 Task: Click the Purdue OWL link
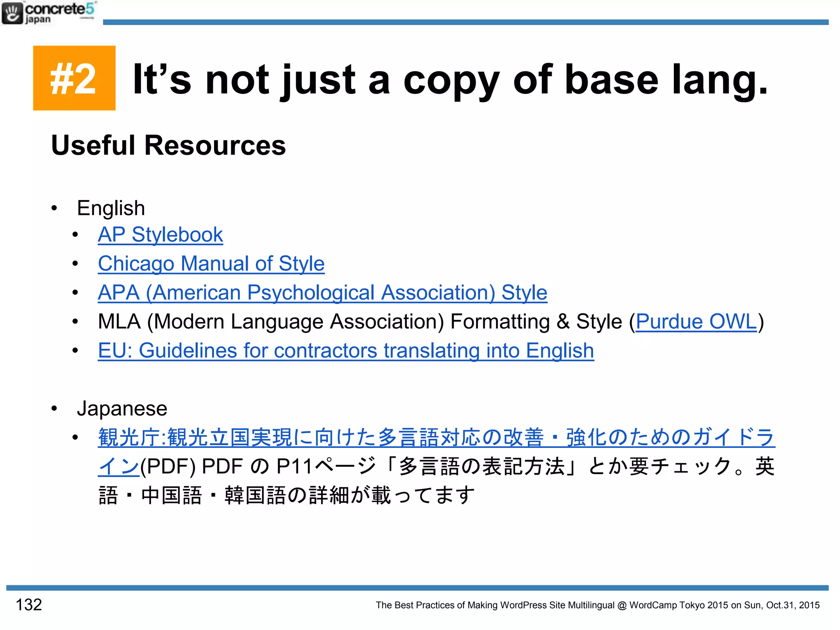point(696,322)
